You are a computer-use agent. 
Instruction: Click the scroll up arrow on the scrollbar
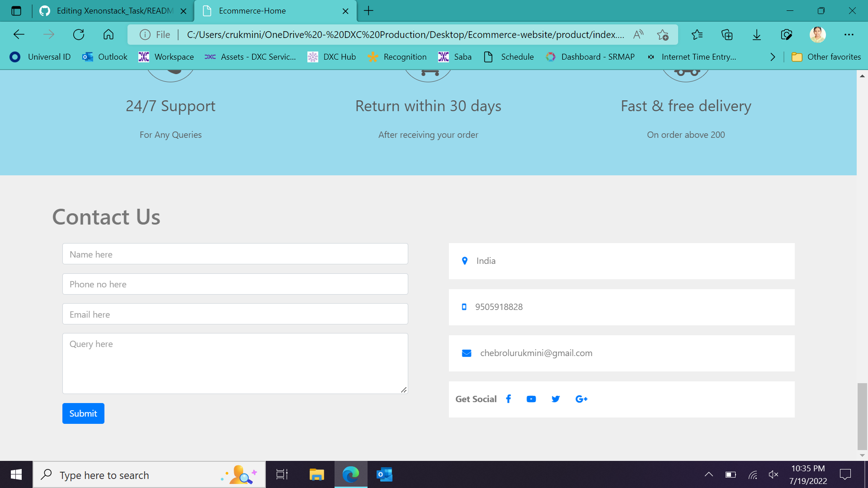click(863, 76)
